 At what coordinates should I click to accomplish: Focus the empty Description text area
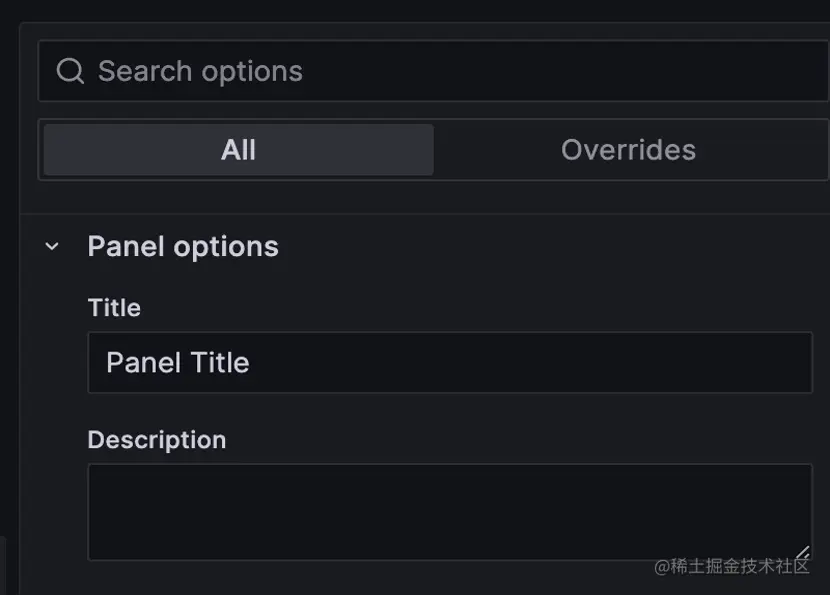coord(450,510)
